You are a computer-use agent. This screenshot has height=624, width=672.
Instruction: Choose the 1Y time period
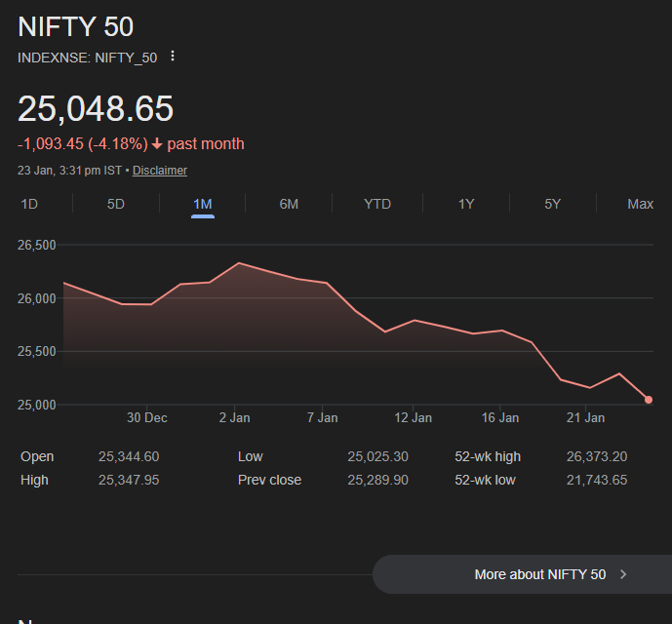click(466, 204)
